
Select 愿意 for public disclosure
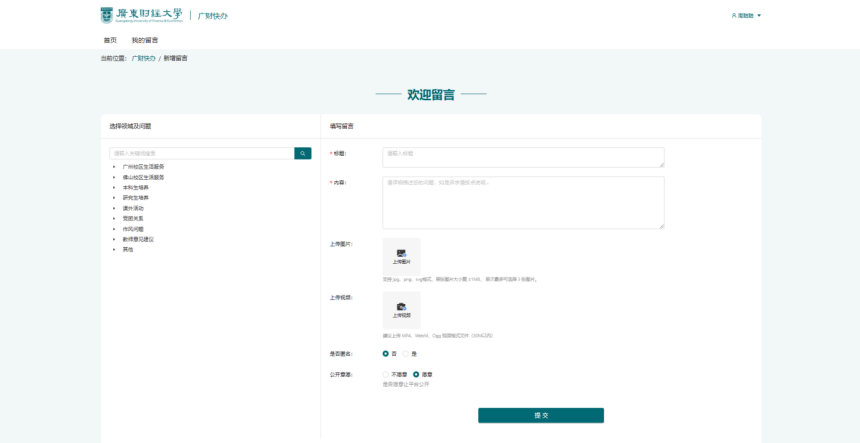coord(416,374)
